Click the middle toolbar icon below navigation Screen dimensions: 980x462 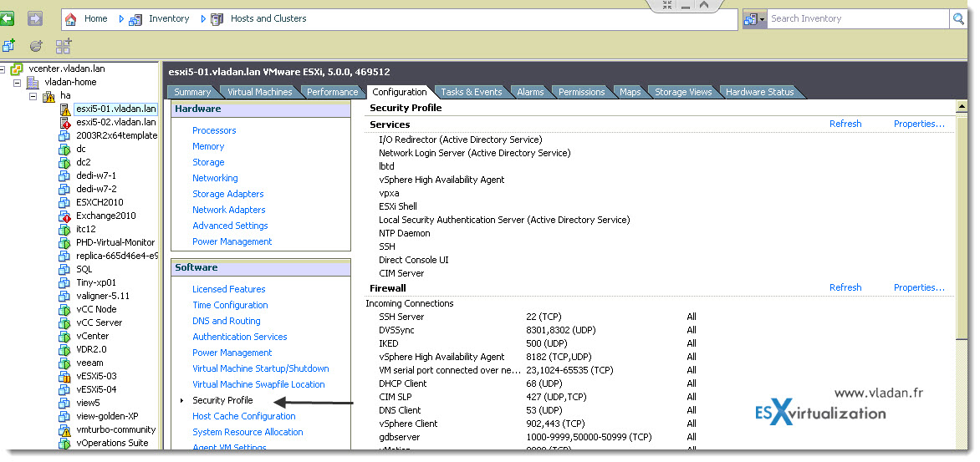pos(37,46)
